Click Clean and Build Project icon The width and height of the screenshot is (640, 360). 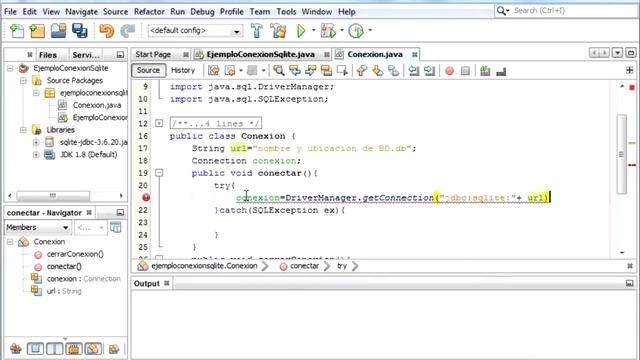tap(278, 31)
